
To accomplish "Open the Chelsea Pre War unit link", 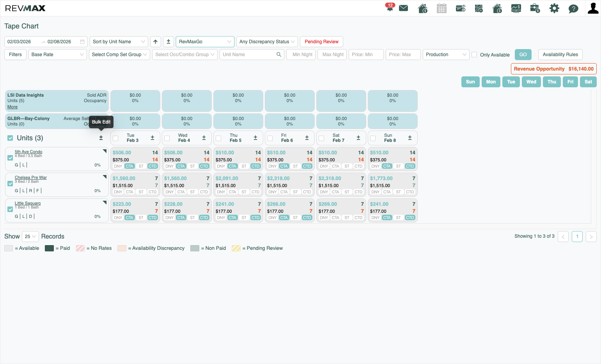I will [31, 177].
